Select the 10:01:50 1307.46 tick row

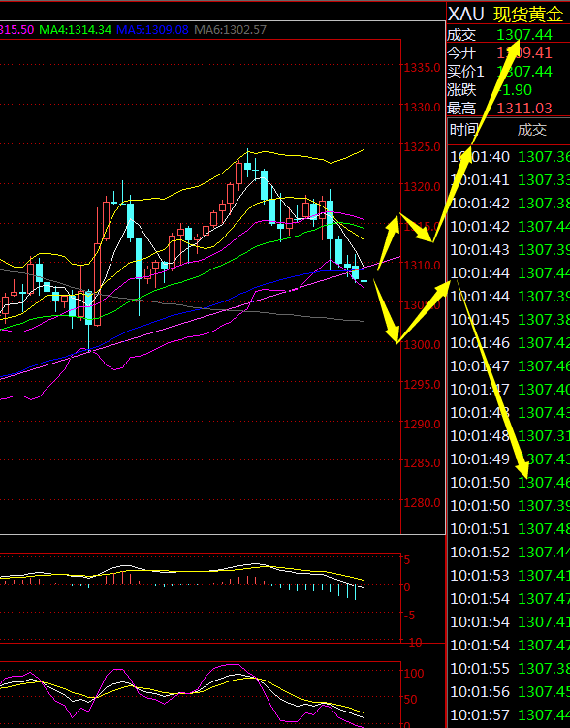tap(509, 483)
